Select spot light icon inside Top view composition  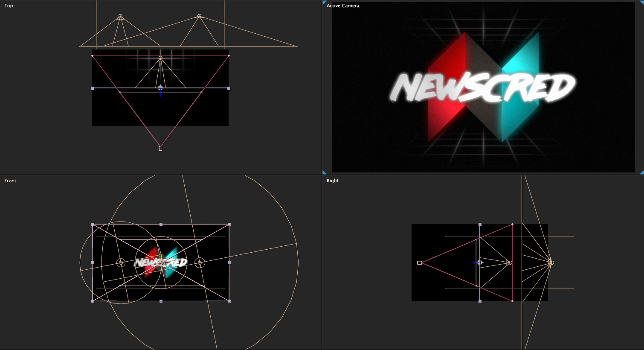pos(160,58)
